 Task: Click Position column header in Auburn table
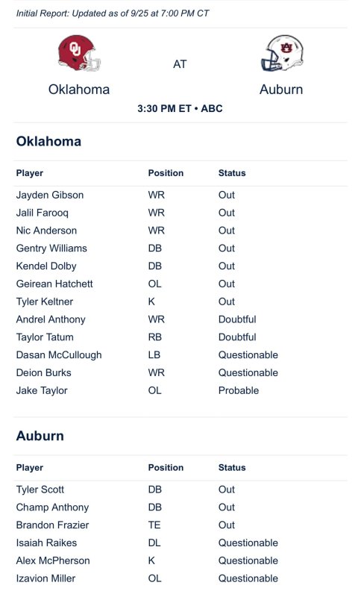pyautogui.click(x=166, y=468)
